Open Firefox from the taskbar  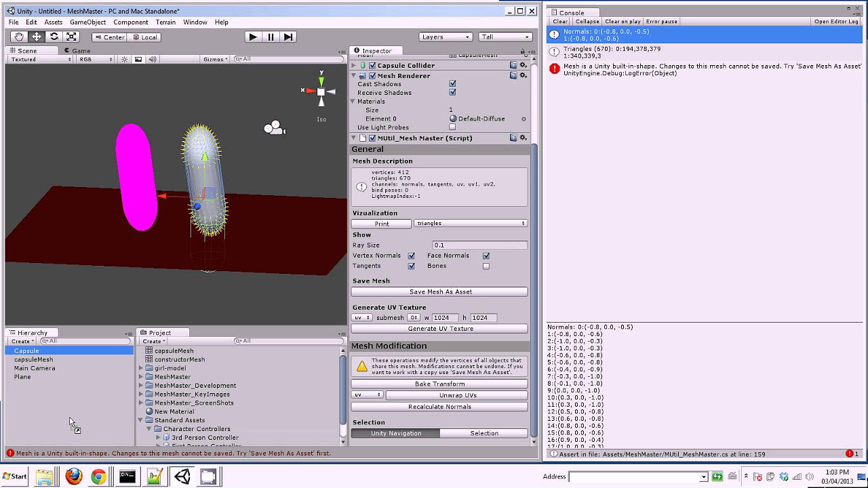click(73, 477)
